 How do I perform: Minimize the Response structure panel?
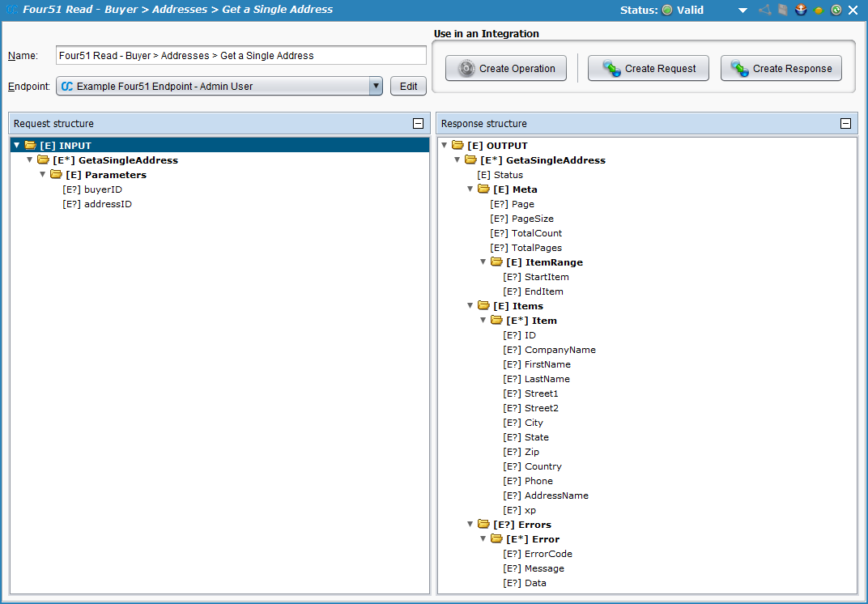[x=845, y=124]
